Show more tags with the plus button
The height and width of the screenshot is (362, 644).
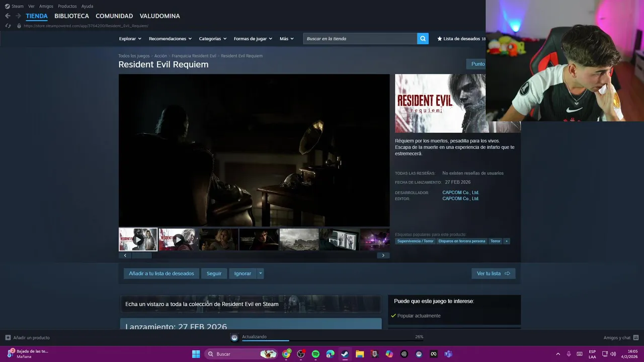click(x=507, y=241)
